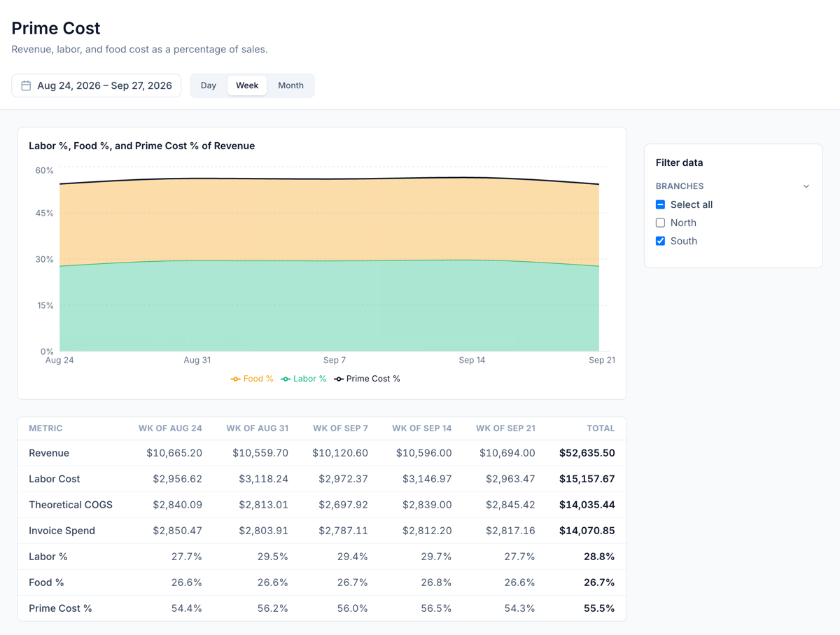This screenshot has width=840, height=635.
Task: Click the 60% y-axis label
Action: [45, 170]
